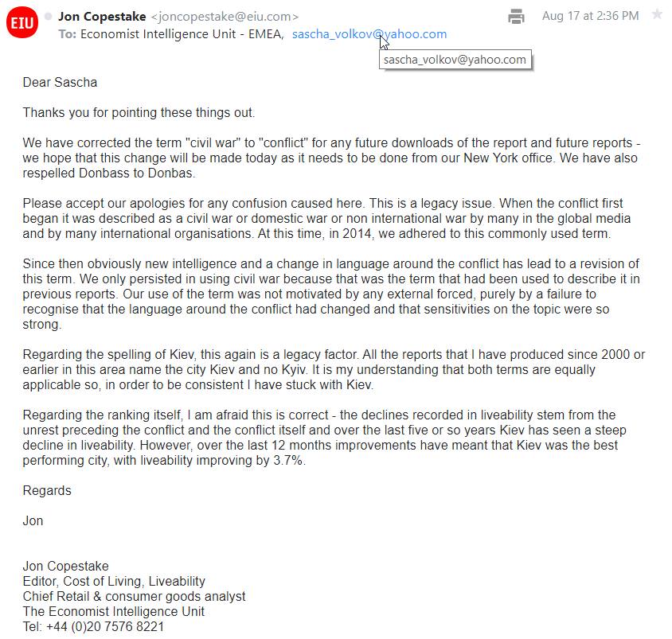Click the "Dear Sascha" greeting line

tap(60, 82)
